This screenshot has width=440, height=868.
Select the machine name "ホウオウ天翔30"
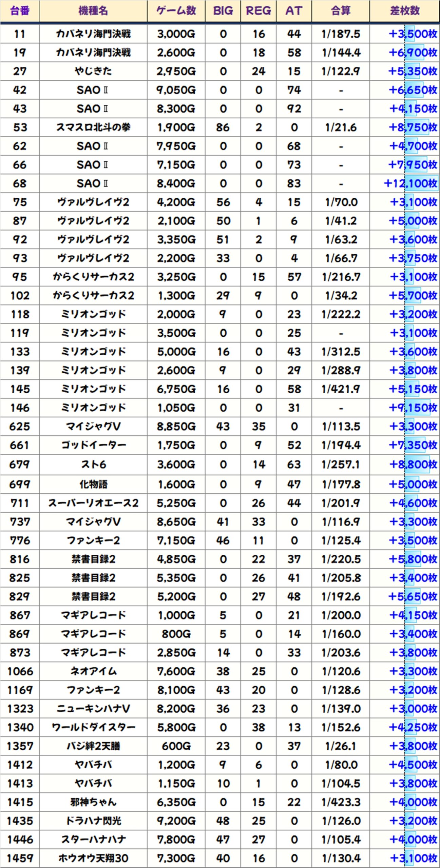tap(93, 858)
